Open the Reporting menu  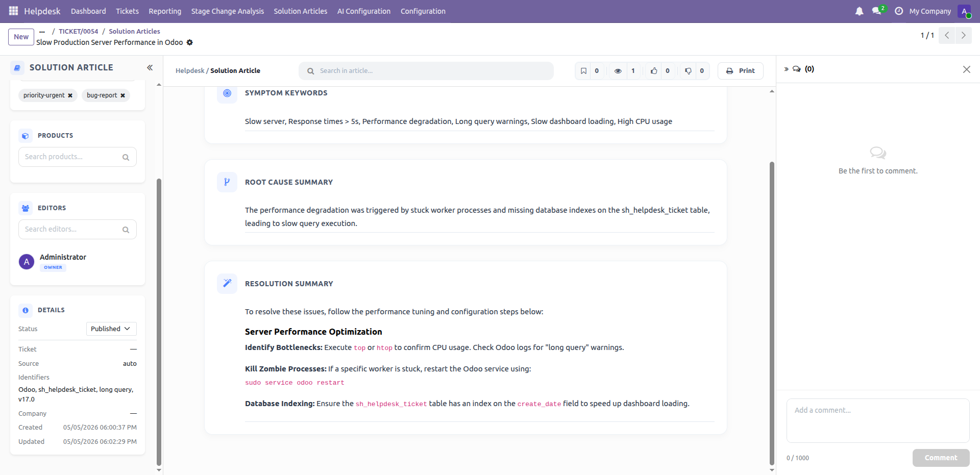click(165, 11)
